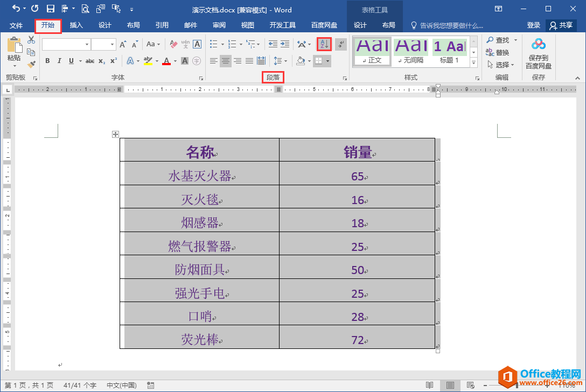Click the table move handle
The width and height of the screenshot is (586, 392).
tap(115, 134)
